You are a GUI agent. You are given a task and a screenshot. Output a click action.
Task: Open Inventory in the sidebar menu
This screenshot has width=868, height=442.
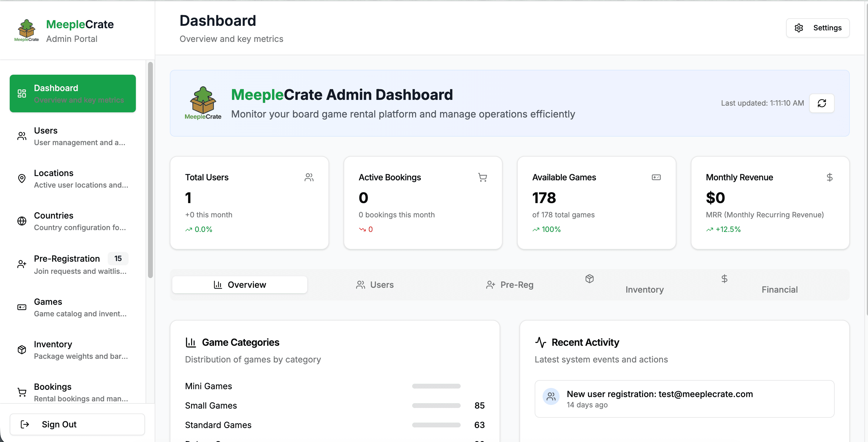click(x=73, y=350)
